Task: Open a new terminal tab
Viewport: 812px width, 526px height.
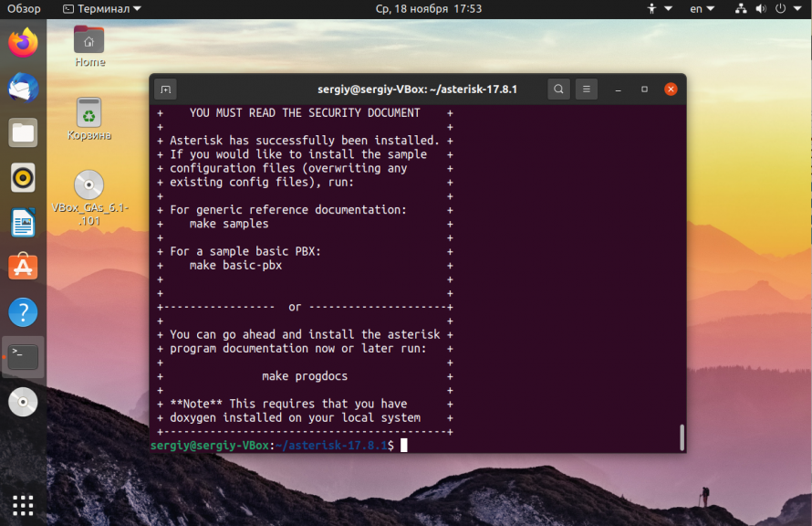Action: pyautogui.click(x=166, y=89)
